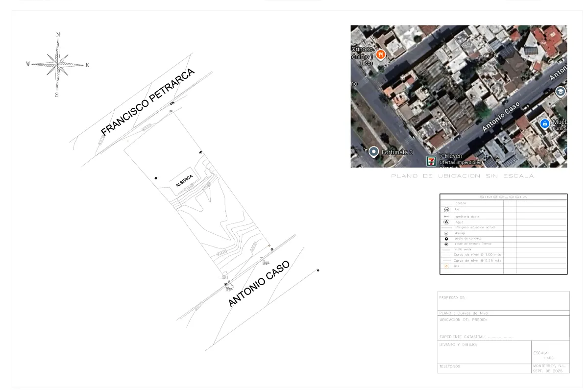Click the drenaje circled D legend symbol

pos(446,233)
